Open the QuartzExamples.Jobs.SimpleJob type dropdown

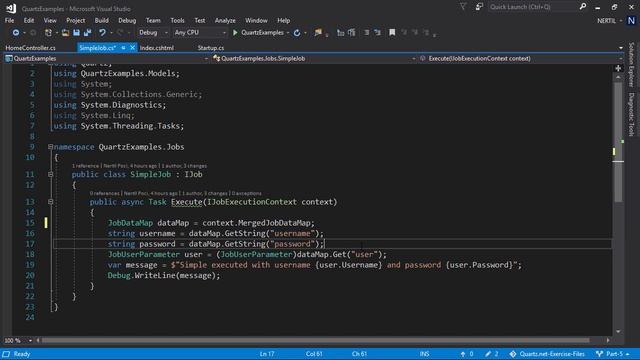coord(314,58)
